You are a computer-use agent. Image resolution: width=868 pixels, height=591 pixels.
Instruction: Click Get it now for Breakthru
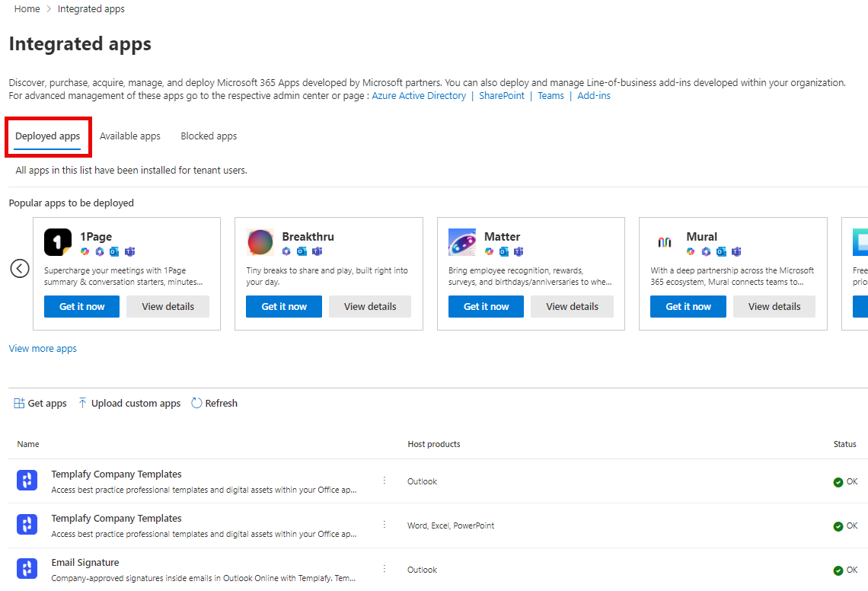284,307
